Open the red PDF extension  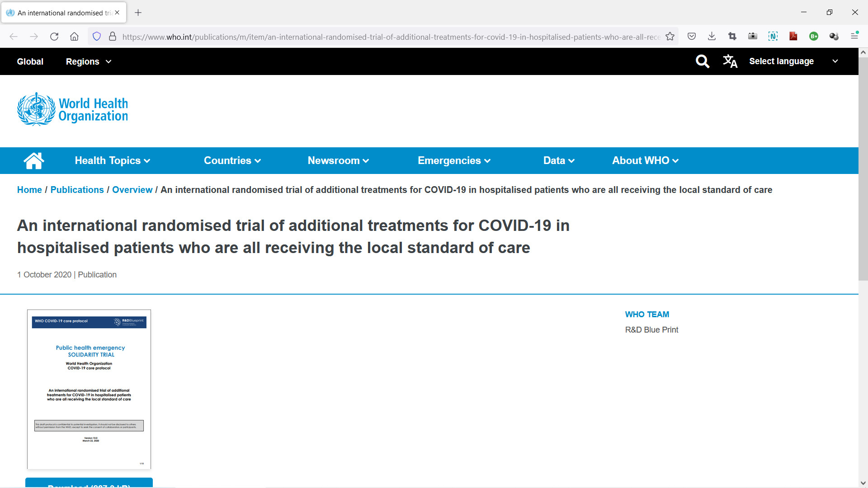click(x=793, y=37)
